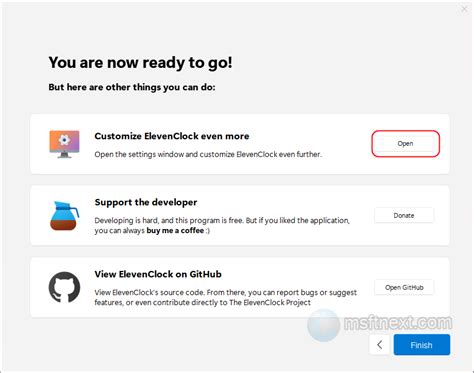Screen dimensions: 474x373
Task: Click 'You are now ready to go!' title
Action: [x=140, y=63]
